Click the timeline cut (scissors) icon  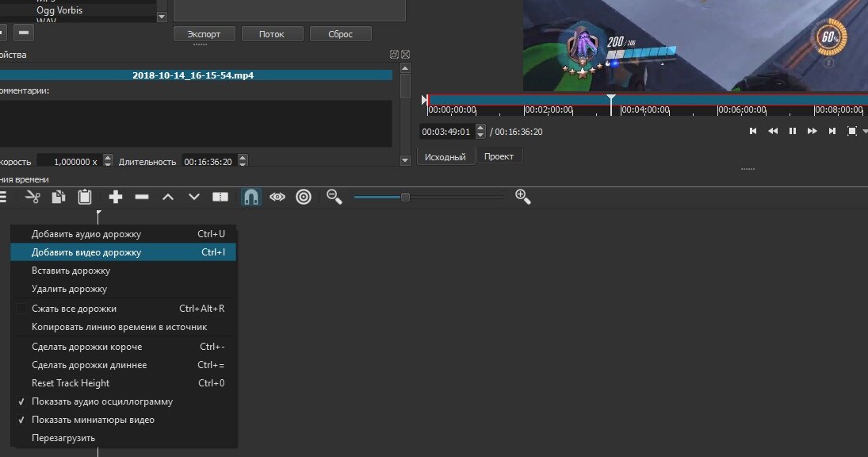point(33,197)
